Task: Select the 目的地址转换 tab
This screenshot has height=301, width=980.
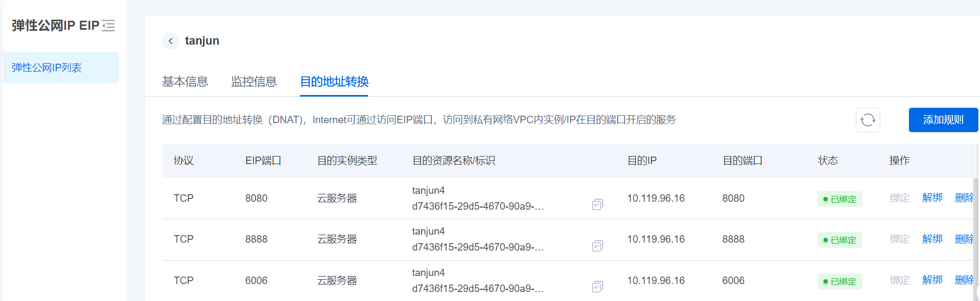Action: [334, 82]
